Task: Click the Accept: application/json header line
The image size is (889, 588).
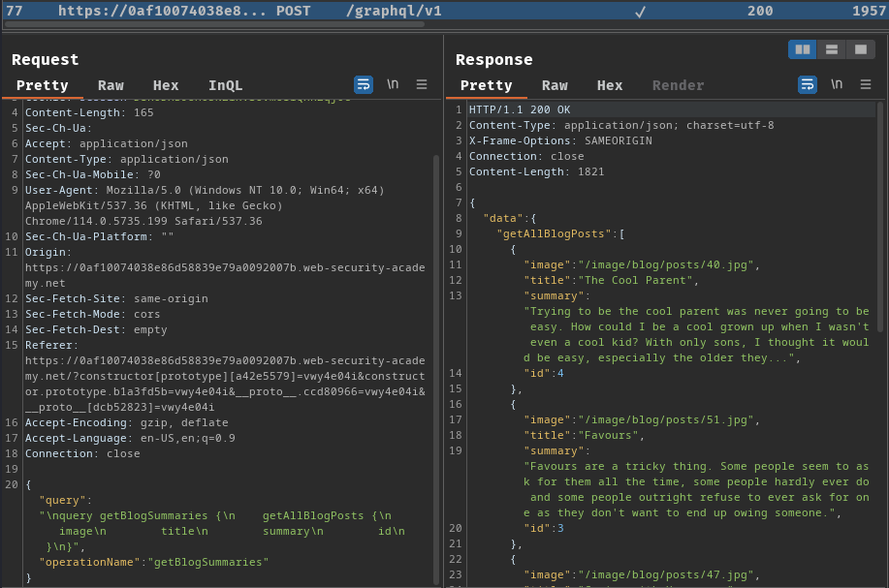Action: point(106,144)
